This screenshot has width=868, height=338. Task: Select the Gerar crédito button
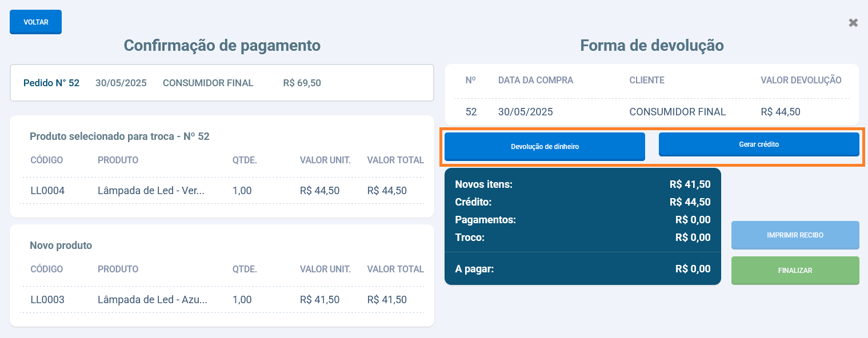(x=758, y=144)
